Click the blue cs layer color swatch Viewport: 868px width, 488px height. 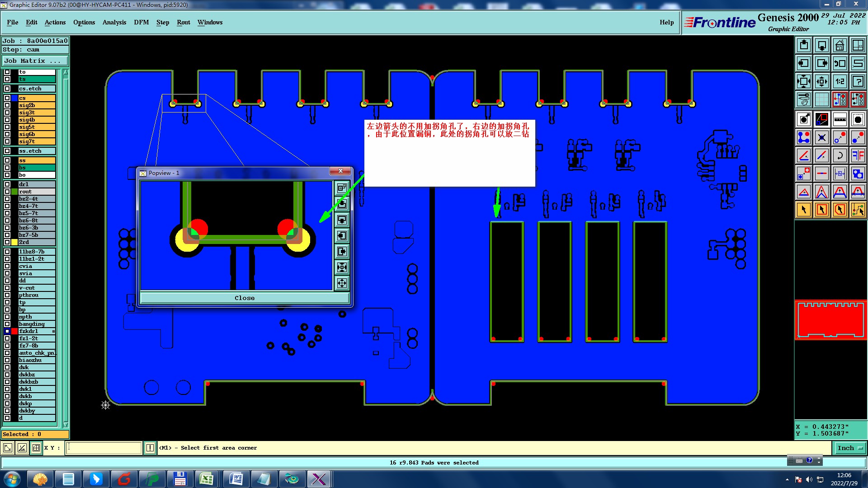(x=14, y=98)
